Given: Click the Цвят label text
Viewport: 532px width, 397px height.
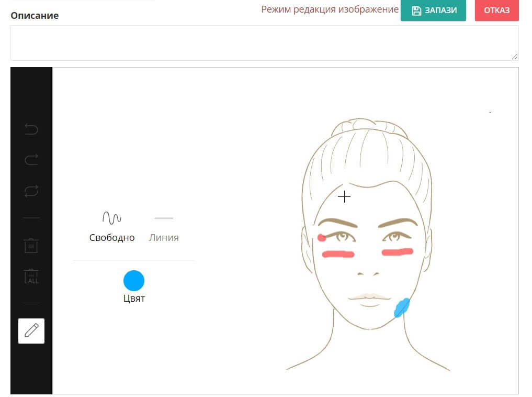Looking at the screenshot, I should point(134,299).
